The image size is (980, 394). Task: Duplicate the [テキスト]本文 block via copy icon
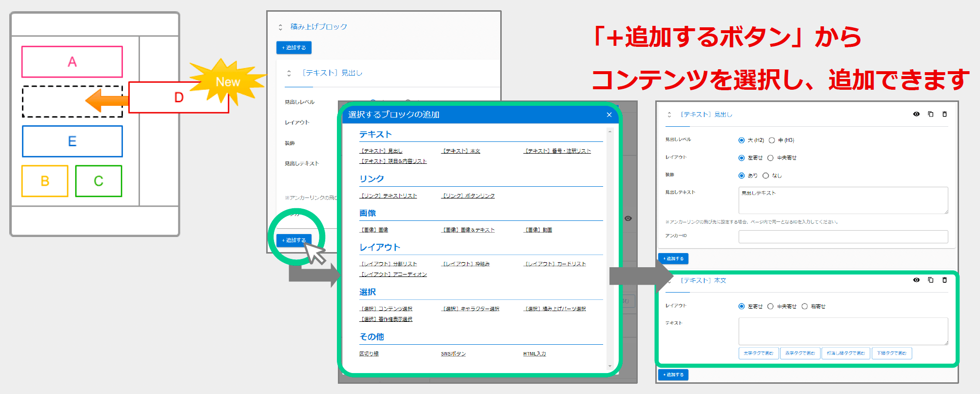(x=930, y=280)
